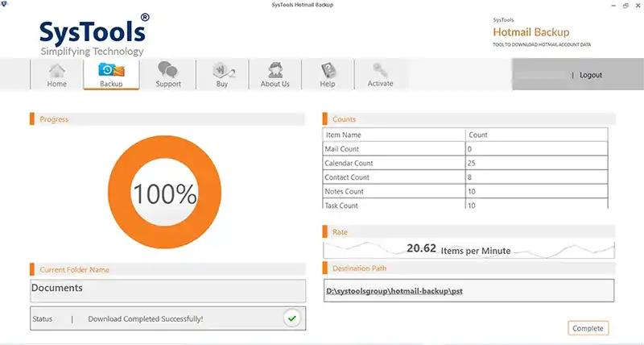This screenshot has height=345, width=644.
Task: Restore down the application window
Action: click(625, 6)
